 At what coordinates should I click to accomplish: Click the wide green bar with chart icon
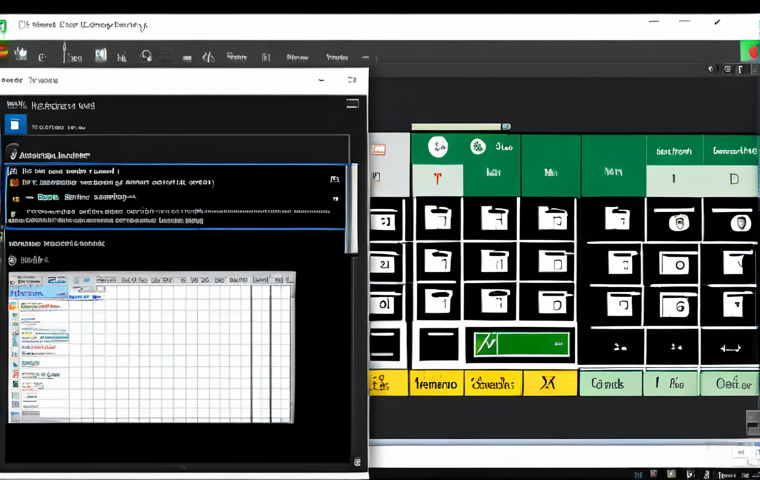point(521,344)
